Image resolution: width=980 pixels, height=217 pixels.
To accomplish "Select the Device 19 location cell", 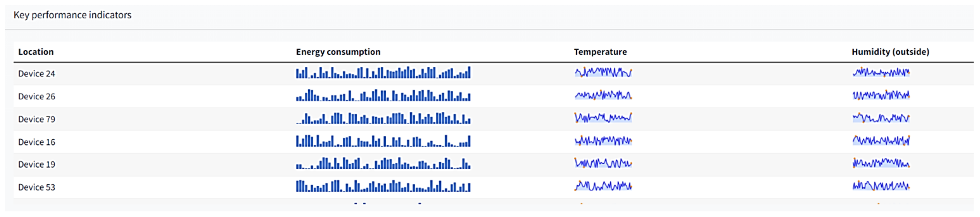I will (36, 165).
